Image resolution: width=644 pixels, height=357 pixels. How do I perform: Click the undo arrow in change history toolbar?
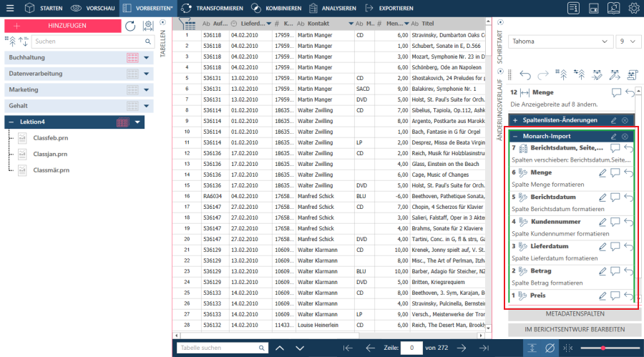coord(525,75)
